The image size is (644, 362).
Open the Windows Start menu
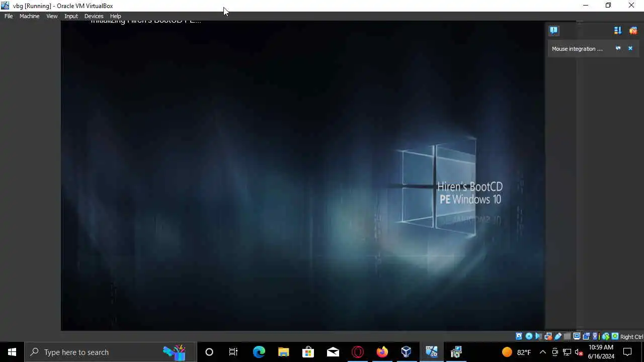point(12,352)
